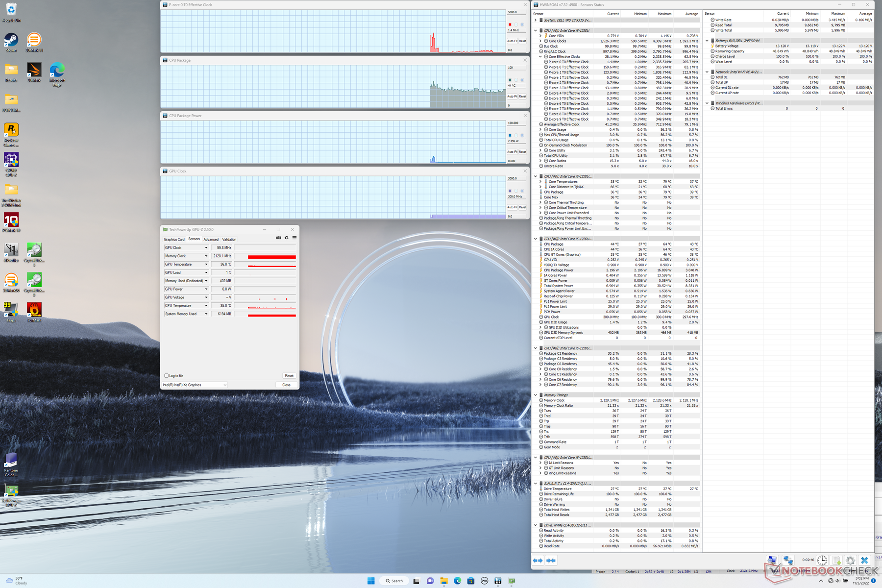882x588 pixels.
Task: Open the Pantone Color desktop shortcut
Action: pyautogui.click(x=11, y=465)
